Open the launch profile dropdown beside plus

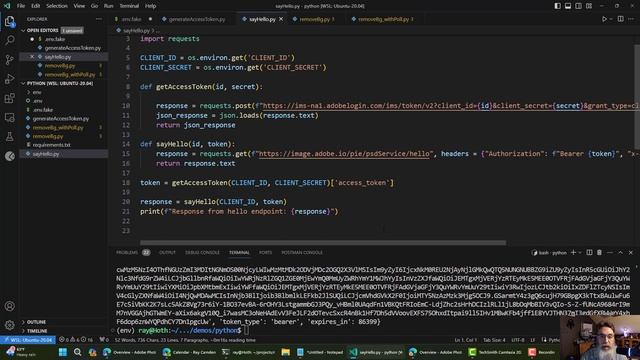(x=580, y=253)
